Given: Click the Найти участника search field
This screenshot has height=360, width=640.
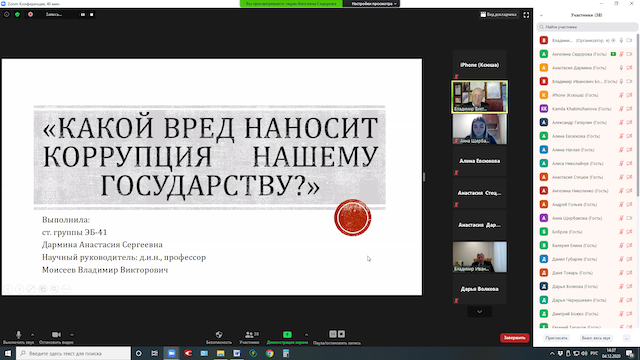Looking at the screenshot, I should 587,27.
